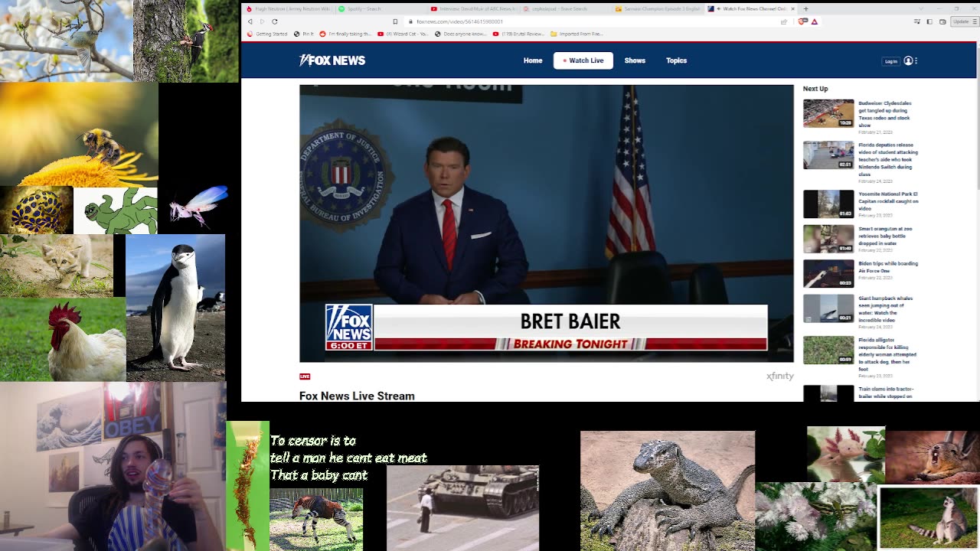Click the Budweiser Clydesdales video thumbnail
Viewport: 980px width, 551px height.
tap(828, 113)
